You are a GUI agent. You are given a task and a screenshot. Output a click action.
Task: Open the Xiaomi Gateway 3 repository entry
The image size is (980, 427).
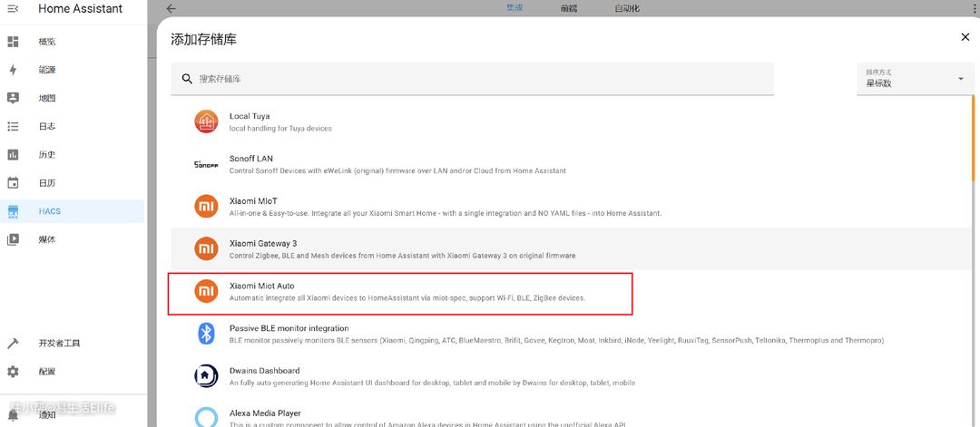coord(399,248)
